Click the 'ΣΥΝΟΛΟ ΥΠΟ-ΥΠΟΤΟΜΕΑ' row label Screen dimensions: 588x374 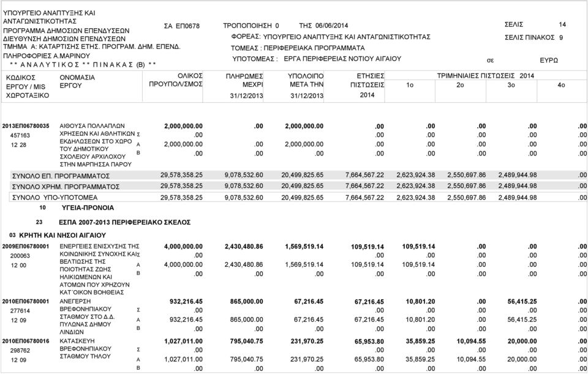pyautogui.click(x=55, y=198)
